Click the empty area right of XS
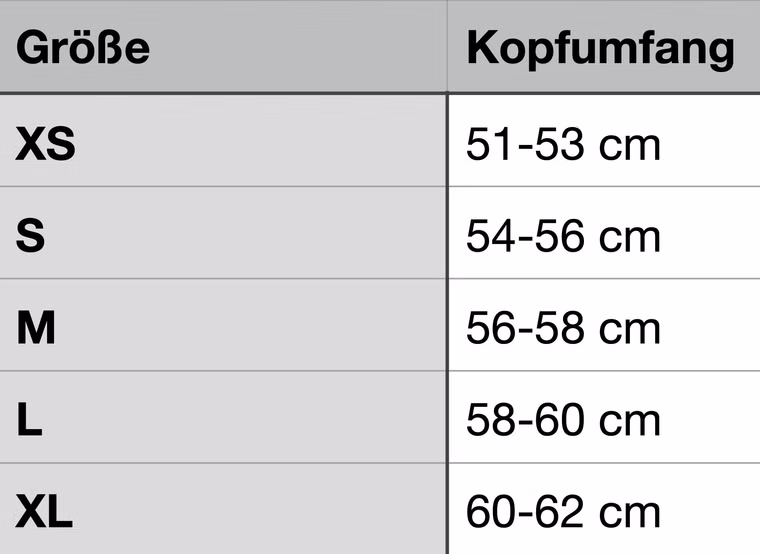This screenshot has height=554, width=760. (261, 141)
